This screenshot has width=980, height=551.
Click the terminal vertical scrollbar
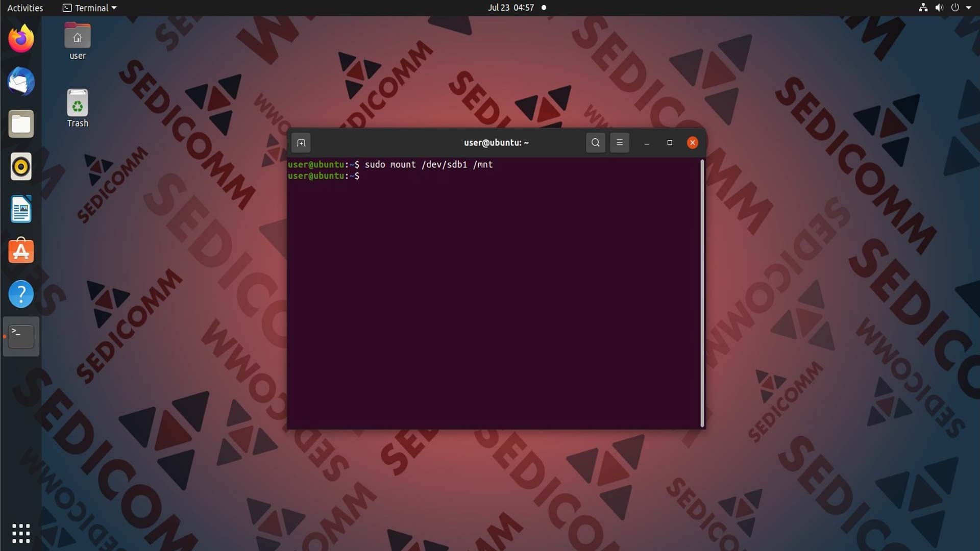(702, 293)
